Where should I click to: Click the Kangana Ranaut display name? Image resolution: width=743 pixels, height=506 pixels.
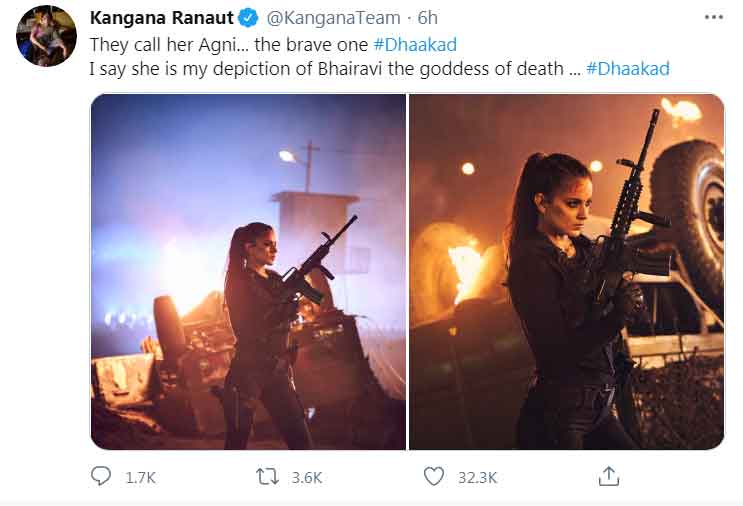coord(162,18)
